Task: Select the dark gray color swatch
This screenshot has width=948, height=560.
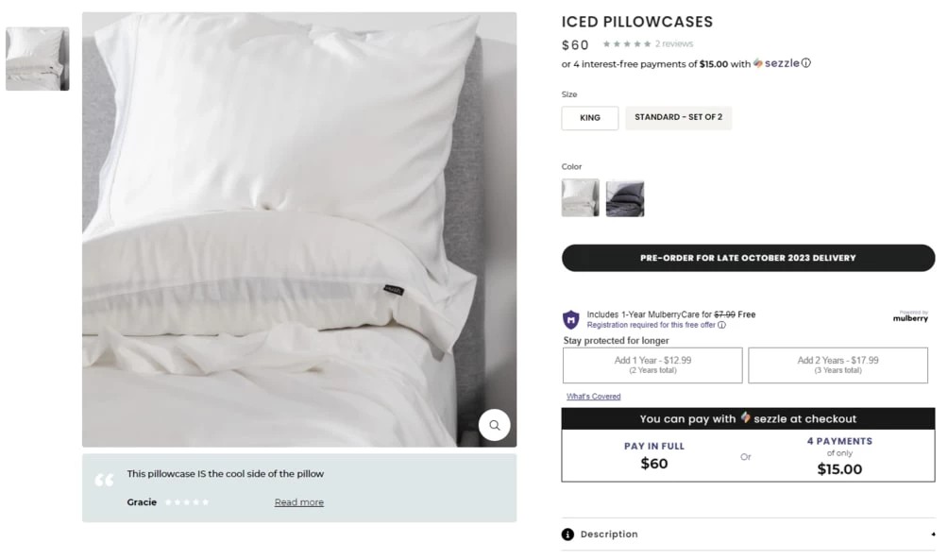Action: 624,198
